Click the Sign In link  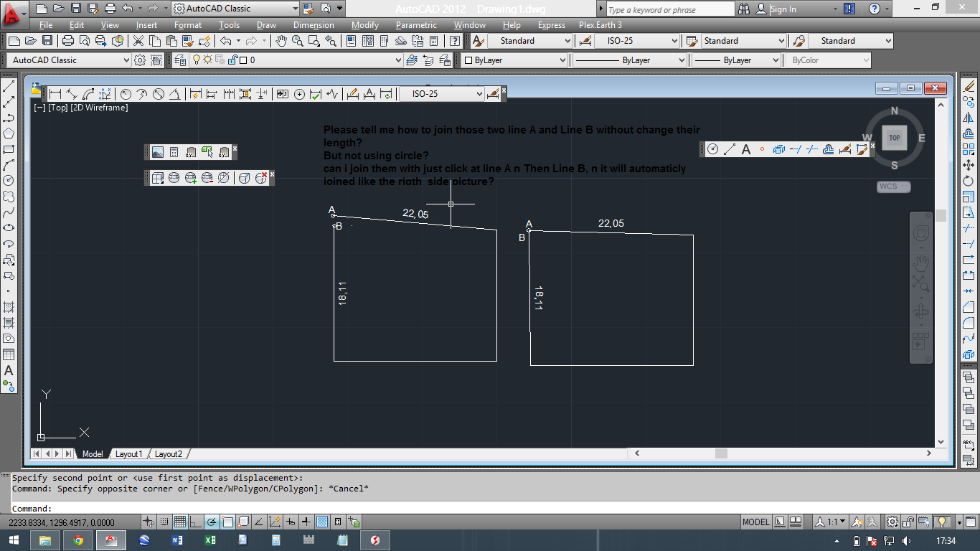pos(782,9)
